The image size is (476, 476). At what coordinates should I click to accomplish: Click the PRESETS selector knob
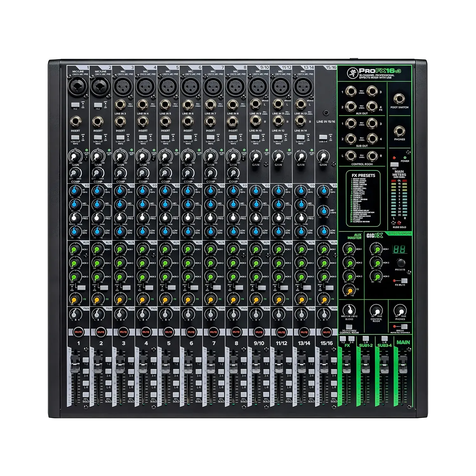point(401,263)
